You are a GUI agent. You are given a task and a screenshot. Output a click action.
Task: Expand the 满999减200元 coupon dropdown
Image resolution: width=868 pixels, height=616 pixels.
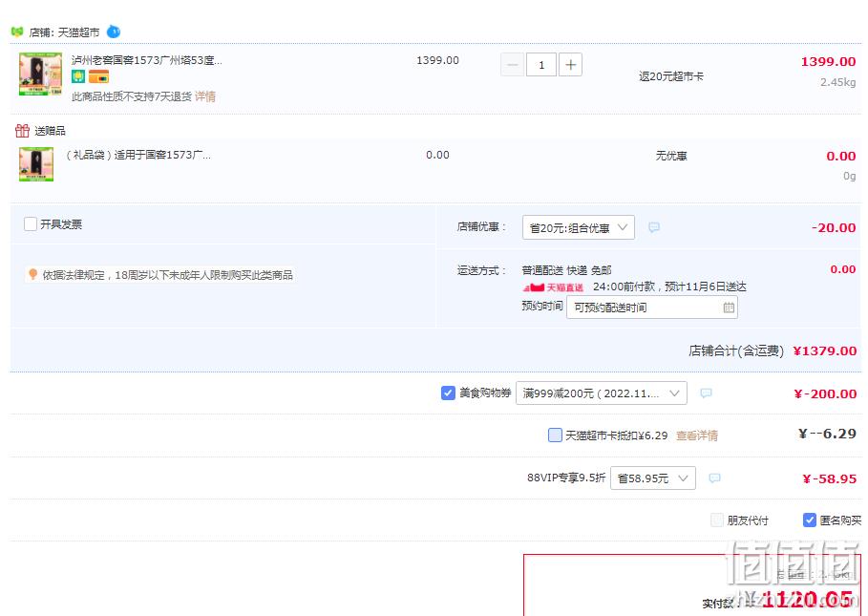pos(602,393)
